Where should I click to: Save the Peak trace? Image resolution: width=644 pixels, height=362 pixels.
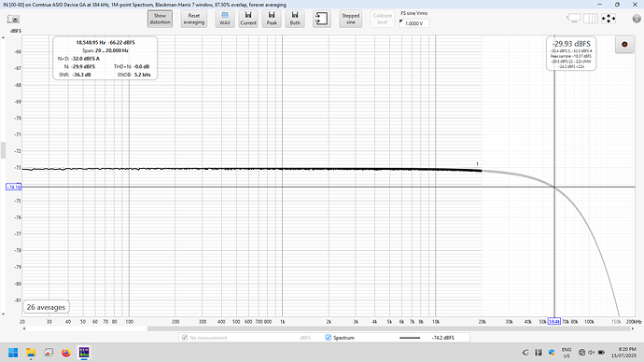tap(272, 19)
